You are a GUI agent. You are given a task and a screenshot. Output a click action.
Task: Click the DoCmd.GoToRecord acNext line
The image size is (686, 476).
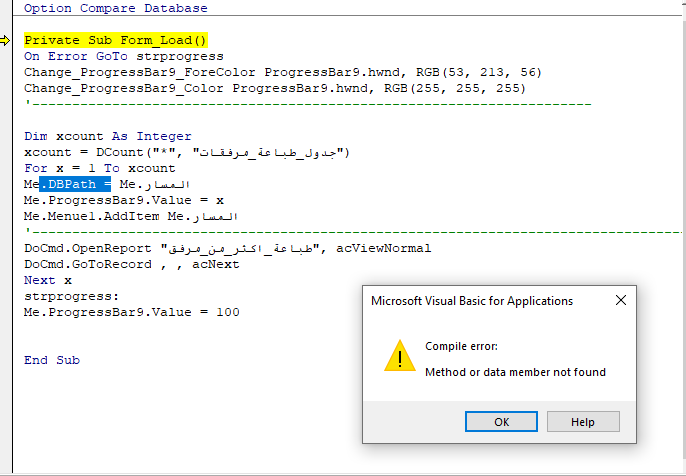[132, 264]
